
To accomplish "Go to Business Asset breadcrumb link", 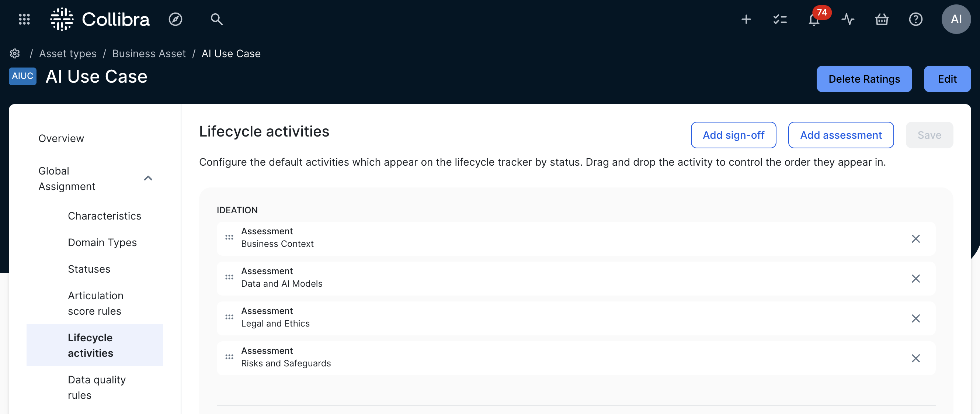I will [x=149, y=54].
